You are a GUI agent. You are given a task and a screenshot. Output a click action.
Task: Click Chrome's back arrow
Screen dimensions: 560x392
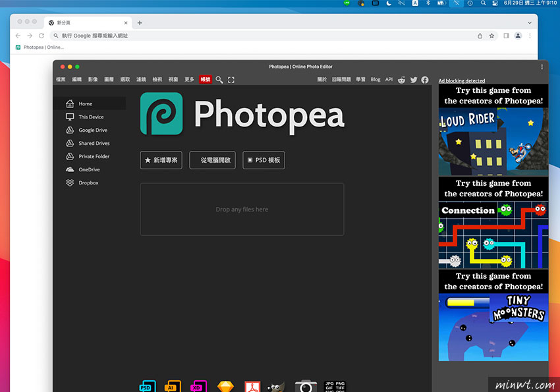18,36
